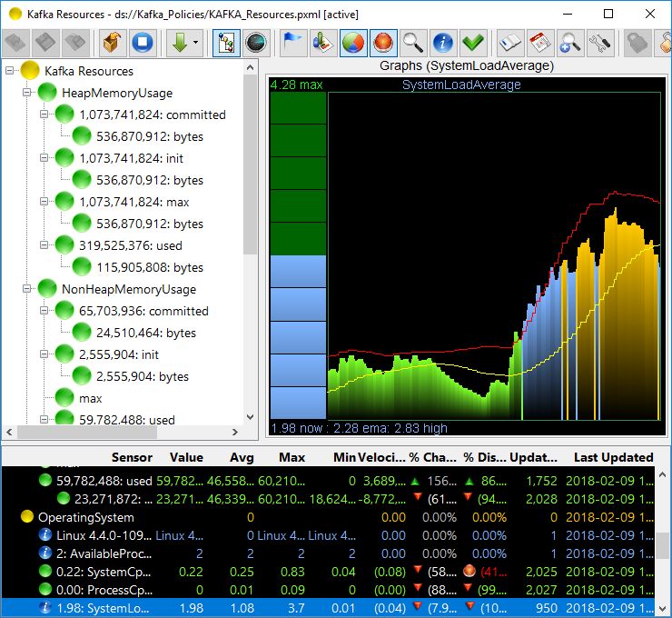Click the '1.98 now : 2.28 ema' status text
This screenshot has width=672, height=618.
tap(330, 428)
